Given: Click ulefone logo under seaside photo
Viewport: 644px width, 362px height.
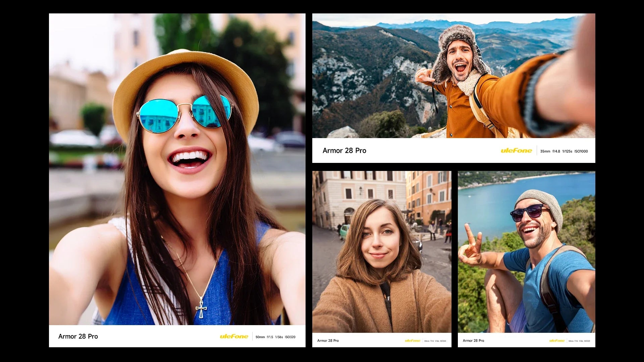Looking at the screenshot, I should [x=557, y=341].
